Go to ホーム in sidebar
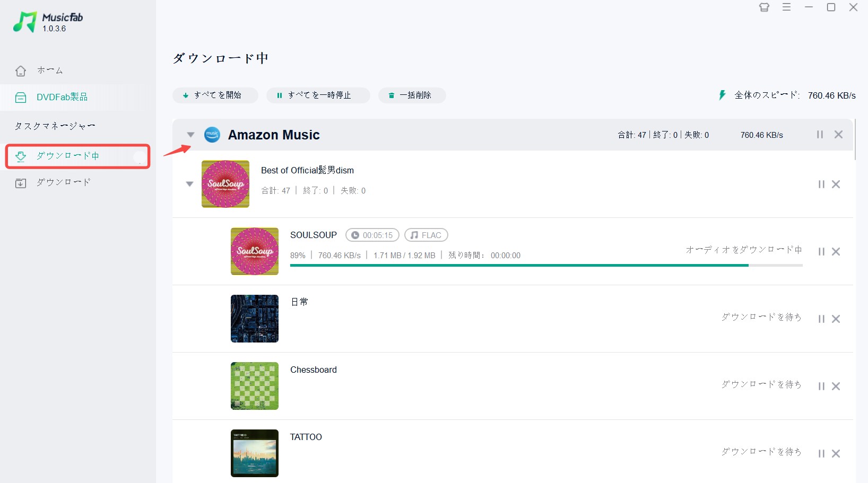Image resolution: width=868 pixels, height=483 pixels. pos(50,71)
